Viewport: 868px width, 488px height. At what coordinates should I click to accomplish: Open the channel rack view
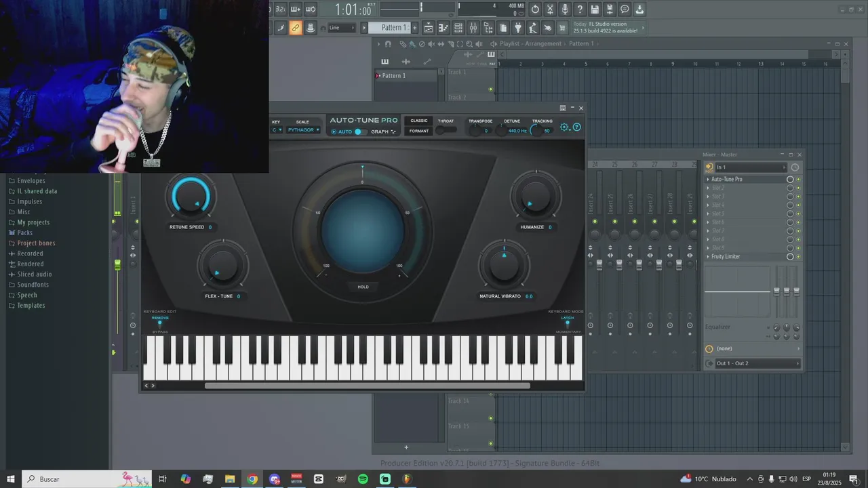(x=458, y=28)
